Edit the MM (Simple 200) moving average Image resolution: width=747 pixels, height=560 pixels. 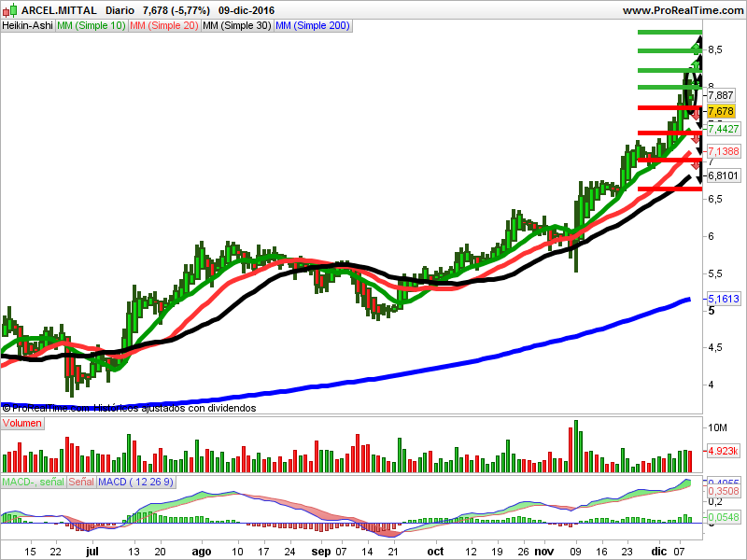(x=311, y=25)
